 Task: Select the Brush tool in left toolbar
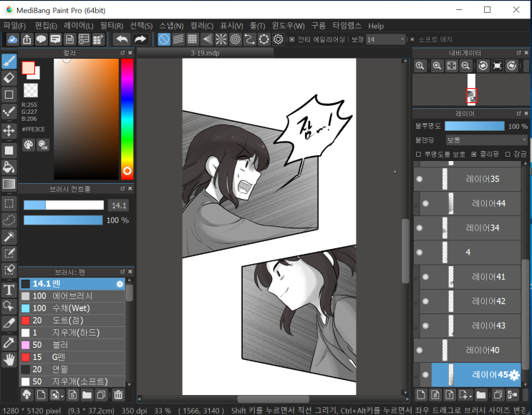[x=9, y=62]
